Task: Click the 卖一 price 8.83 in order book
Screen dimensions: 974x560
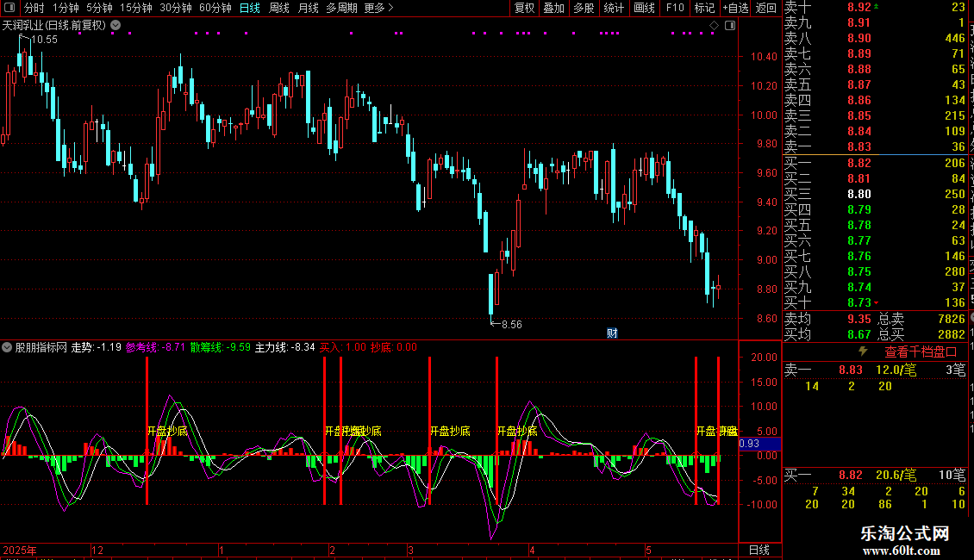Action: [x=859, y=147]
